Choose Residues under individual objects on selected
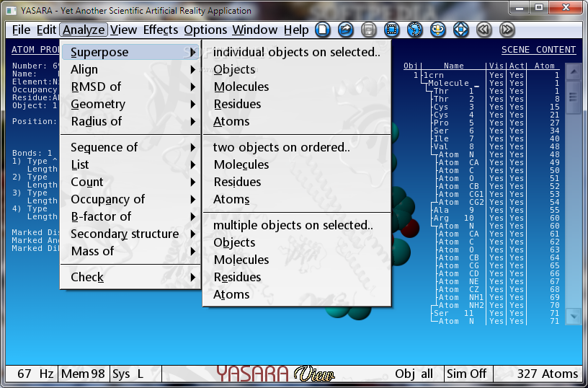This screenshot has width=588, height=388. pos(297,104)
